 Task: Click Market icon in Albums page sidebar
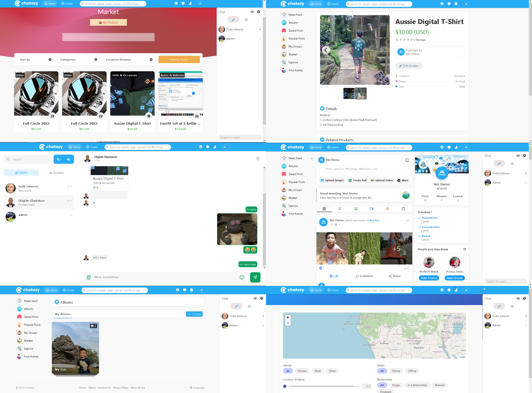[x=19, y=341]
